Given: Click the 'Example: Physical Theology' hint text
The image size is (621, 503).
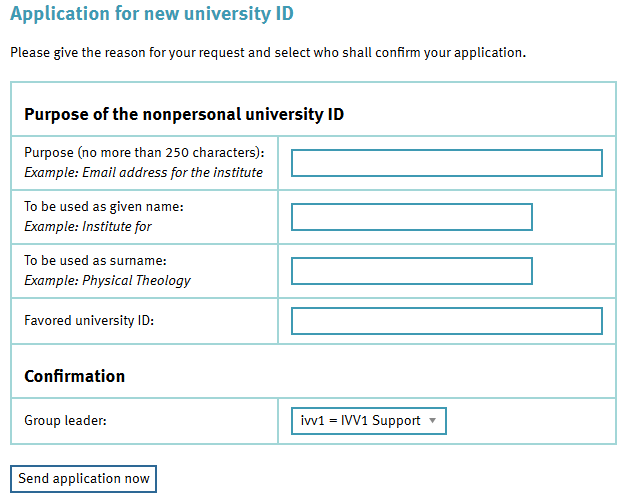Looking at the screenshot, I should [107, 281].
